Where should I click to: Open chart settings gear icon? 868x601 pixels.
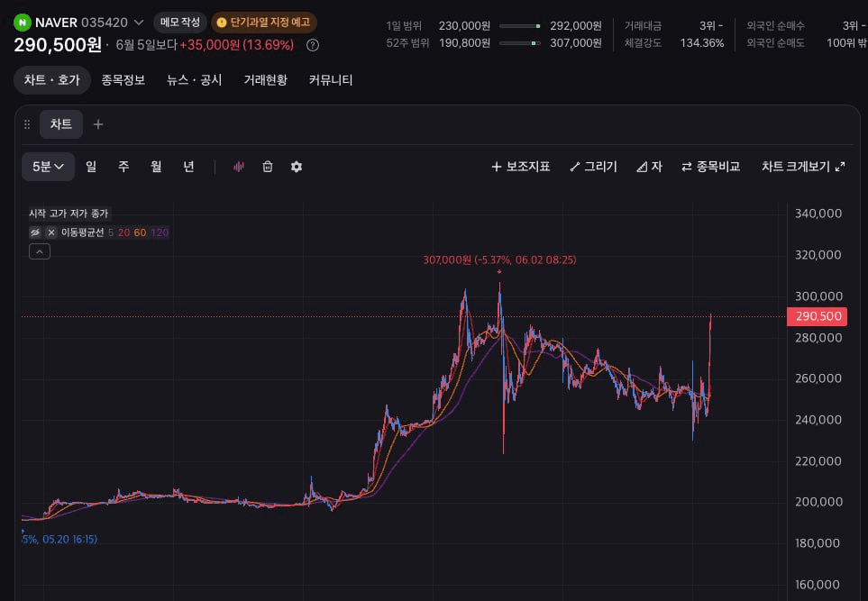click(297, 167)
